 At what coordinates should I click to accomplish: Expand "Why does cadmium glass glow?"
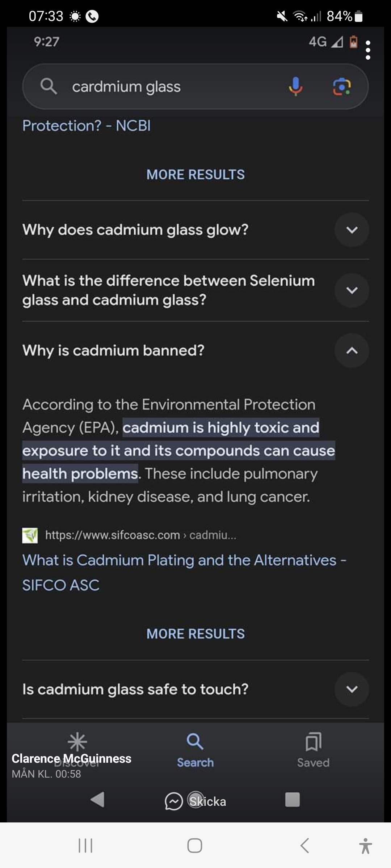[352, 230]
